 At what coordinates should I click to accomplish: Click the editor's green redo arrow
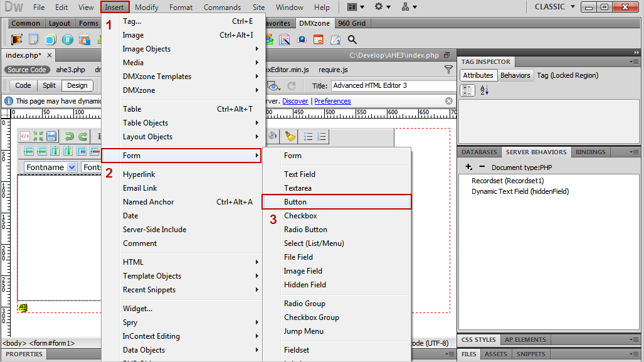coord(83,136)
